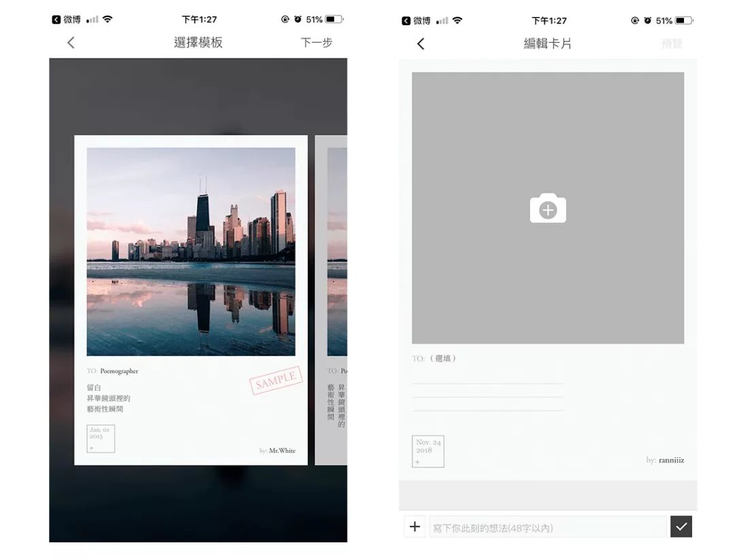
Task: Tap the Nov. 24 2018 date box
Action: pos(428,451)
